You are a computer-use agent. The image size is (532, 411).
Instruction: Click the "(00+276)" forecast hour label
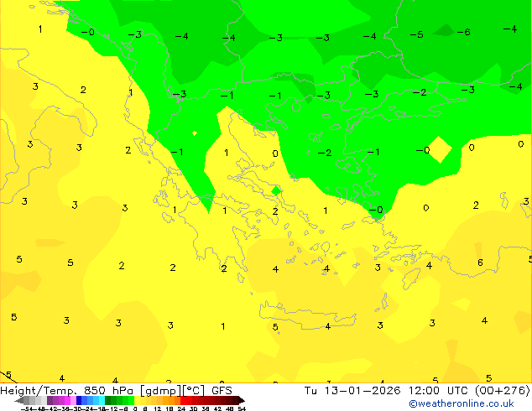(x=503, y=391)
